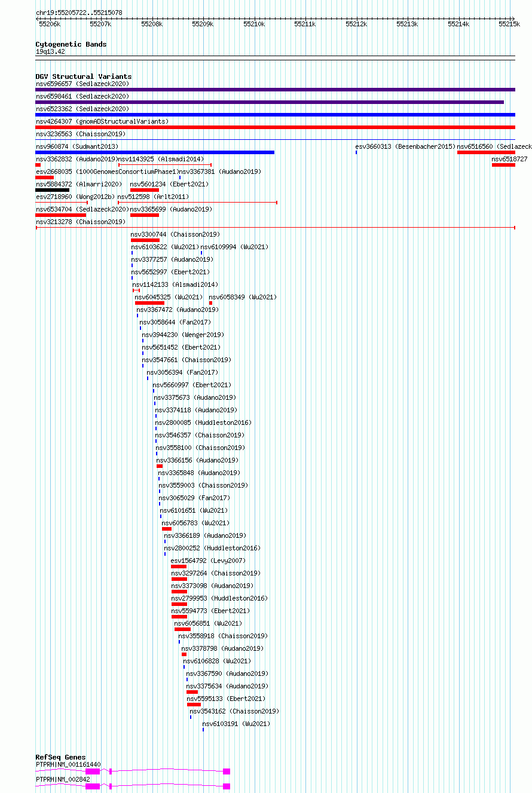Click nsv3366156 (Audano2019) label
This screenshot has height=793, width=532.
[198, 460]
